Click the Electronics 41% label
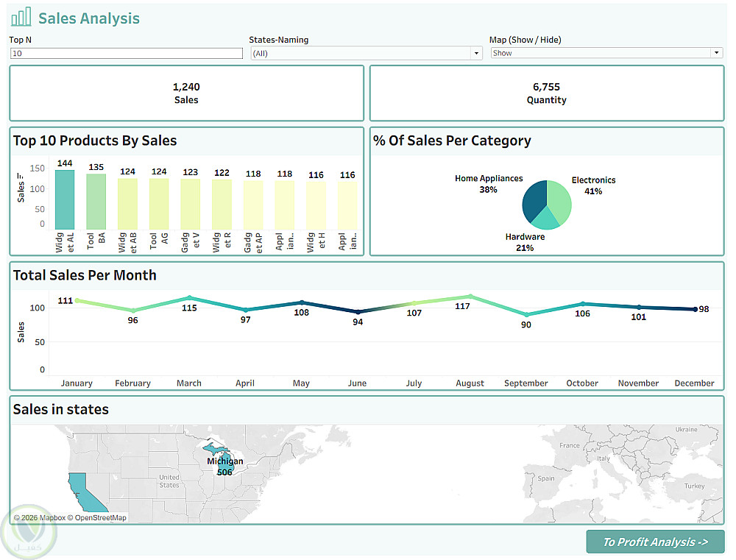This screenshot has height=560, width=736. tap(593, 185)
